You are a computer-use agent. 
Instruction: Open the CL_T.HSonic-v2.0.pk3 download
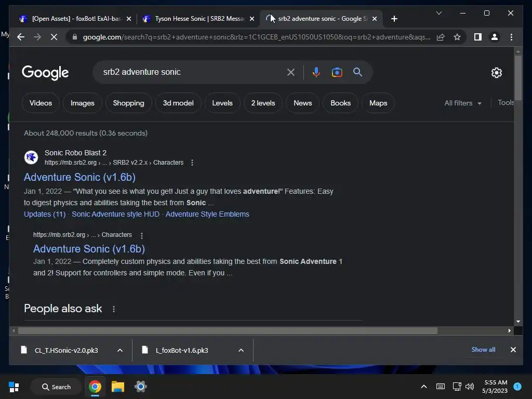click(x=66, y=350)
